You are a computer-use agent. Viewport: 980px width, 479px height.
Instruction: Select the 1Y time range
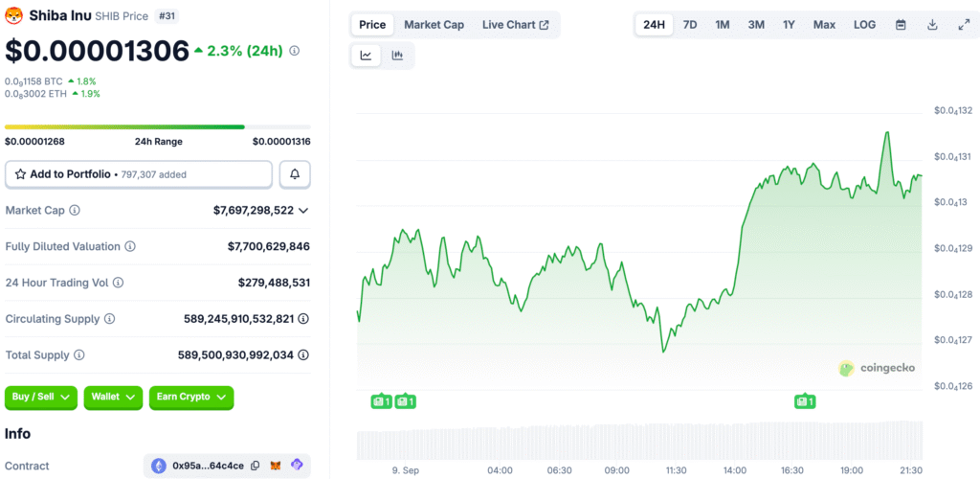click(789, 25)
